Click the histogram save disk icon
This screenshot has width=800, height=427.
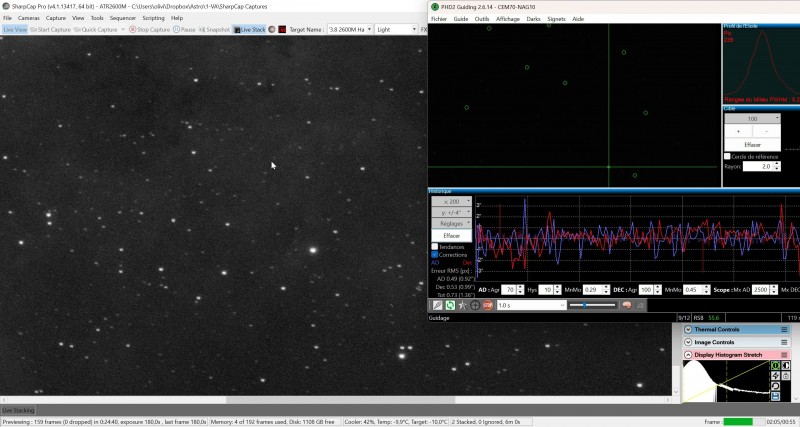776,396
